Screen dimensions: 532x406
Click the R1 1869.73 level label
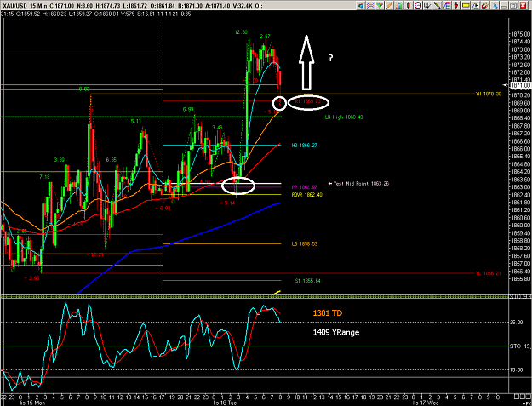click(308, 101)
